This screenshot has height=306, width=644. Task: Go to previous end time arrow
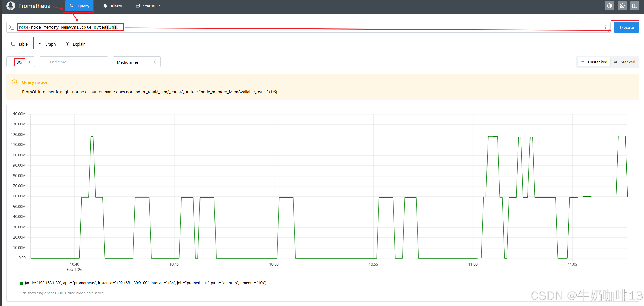tap(45, 62)
